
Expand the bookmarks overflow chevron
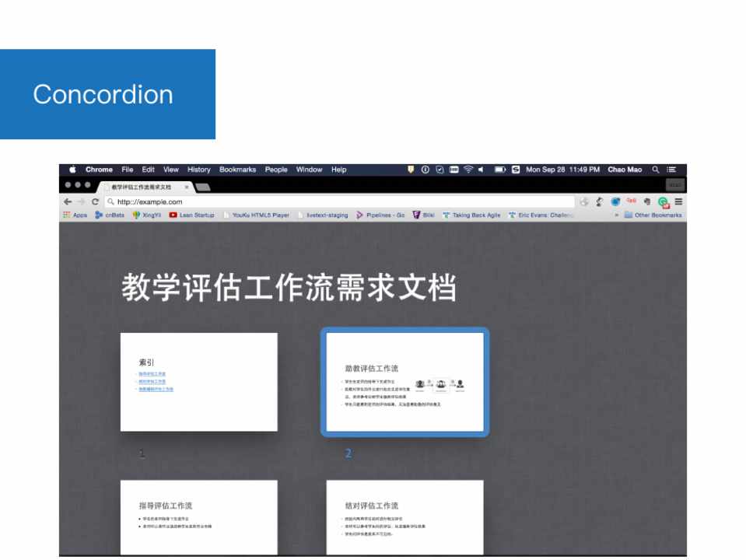tap(616, 215)
